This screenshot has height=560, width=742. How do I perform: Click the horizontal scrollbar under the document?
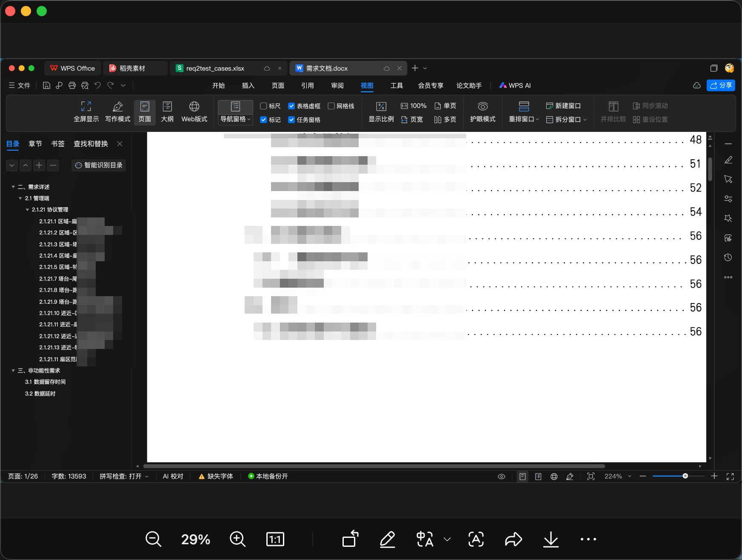tap(374, 466)
